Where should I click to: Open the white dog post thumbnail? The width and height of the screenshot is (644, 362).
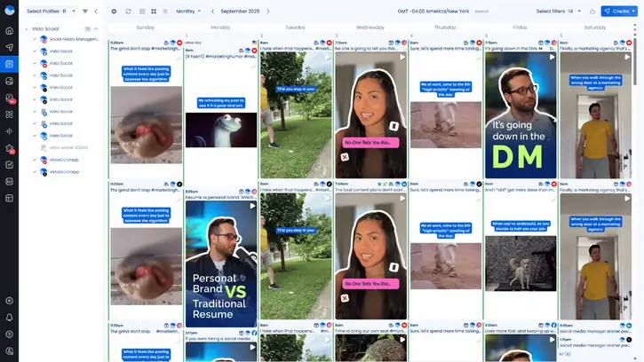pos(521,264)
